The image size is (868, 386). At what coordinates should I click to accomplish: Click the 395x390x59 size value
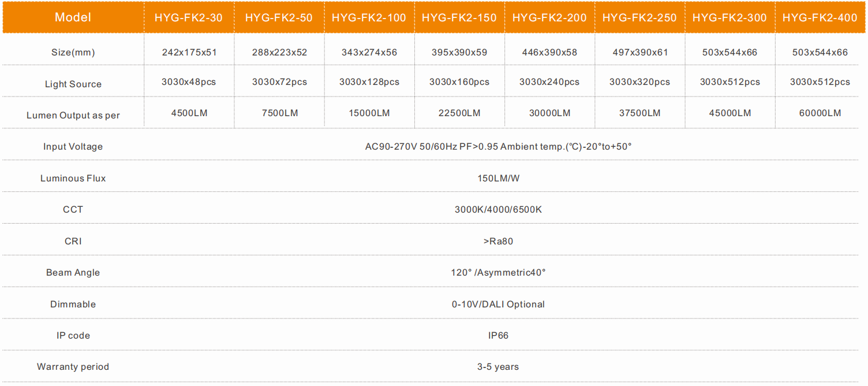coord(459,53)
